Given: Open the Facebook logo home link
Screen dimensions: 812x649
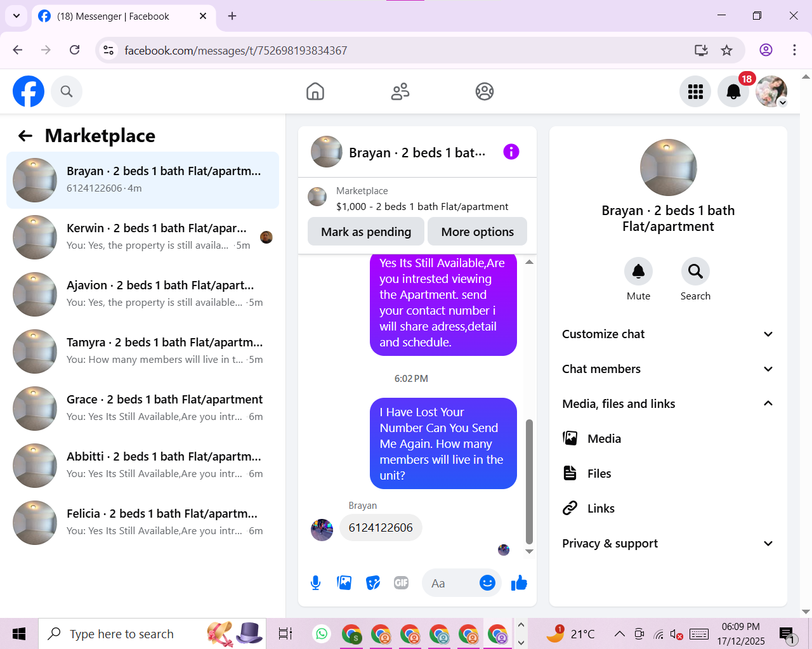Looking at the screenshot, I should coord(29,91).
